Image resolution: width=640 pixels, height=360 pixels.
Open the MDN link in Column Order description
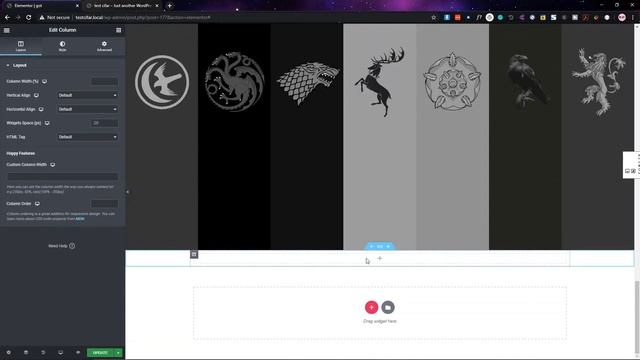[x=80, y=219]
